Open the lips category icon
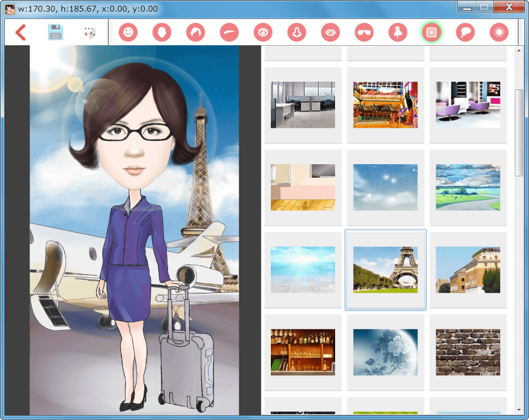The image size is (529, 420). click(330, 32)
